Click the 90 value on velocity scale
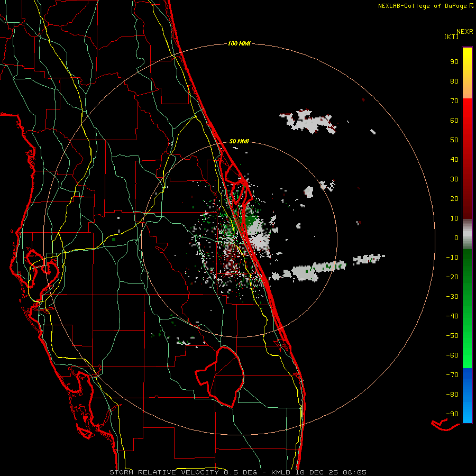This screenshot has width=476, height=476. coord(454,62)
